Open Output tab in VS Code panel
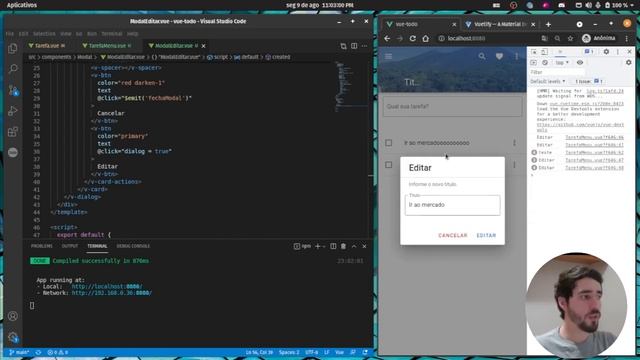 tap(70, 246)
